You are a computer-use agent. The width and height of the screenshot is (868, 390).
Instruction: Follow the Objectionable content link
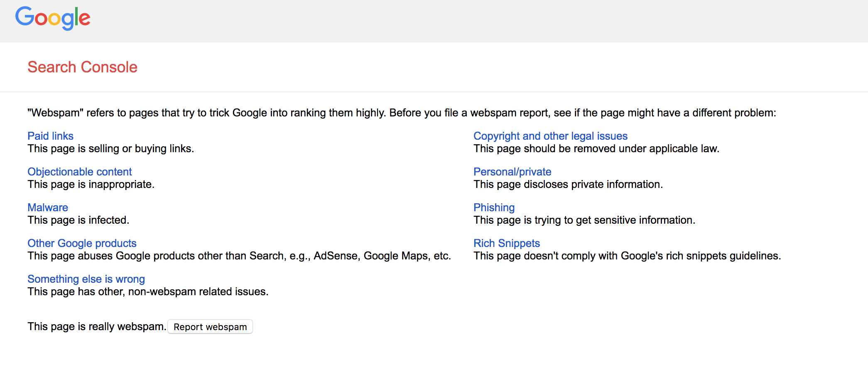(80, 172)
